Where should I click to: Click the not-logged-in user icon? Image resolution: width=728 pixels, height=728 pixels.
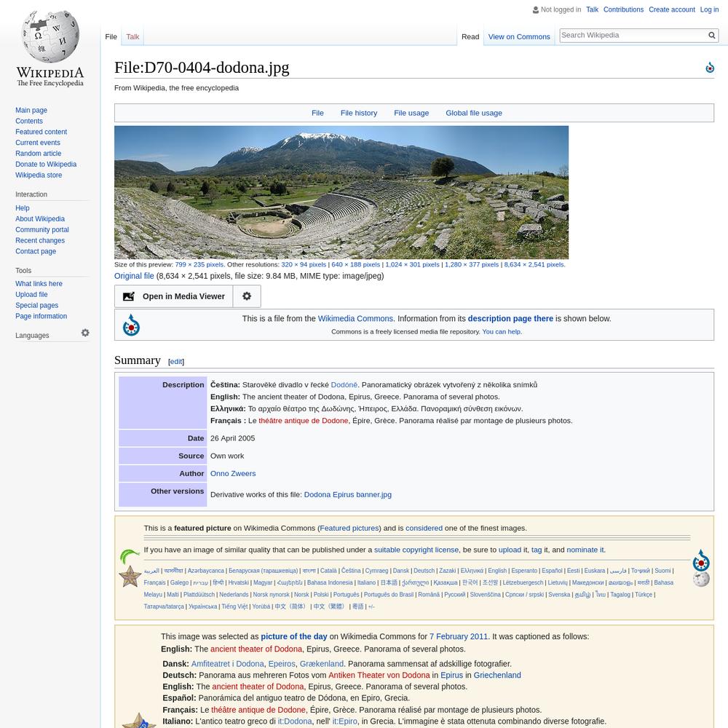535,9
